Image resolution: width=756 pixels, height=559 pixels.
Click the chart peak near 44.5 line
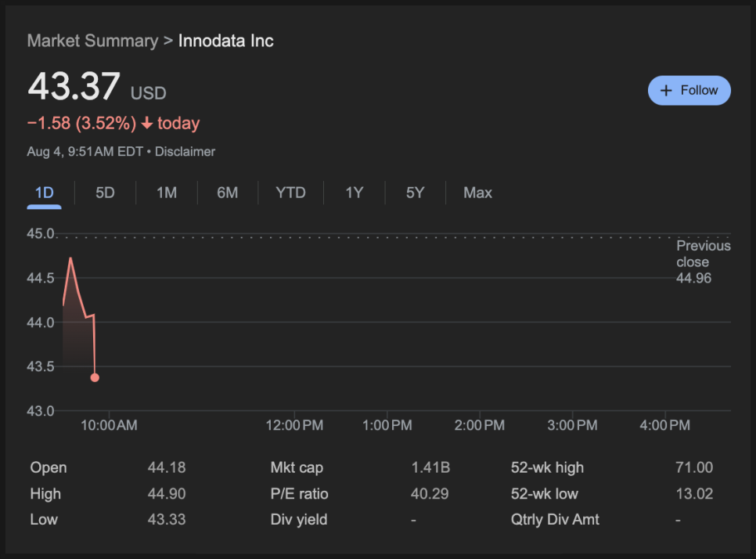pyautogui.click(x=71, y=258)
